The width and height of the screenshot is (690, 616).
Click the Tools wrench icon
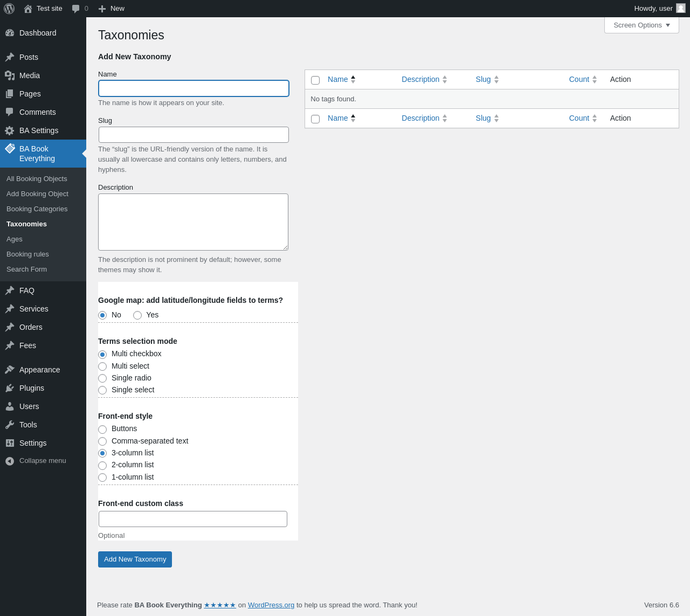coord(10,425)
